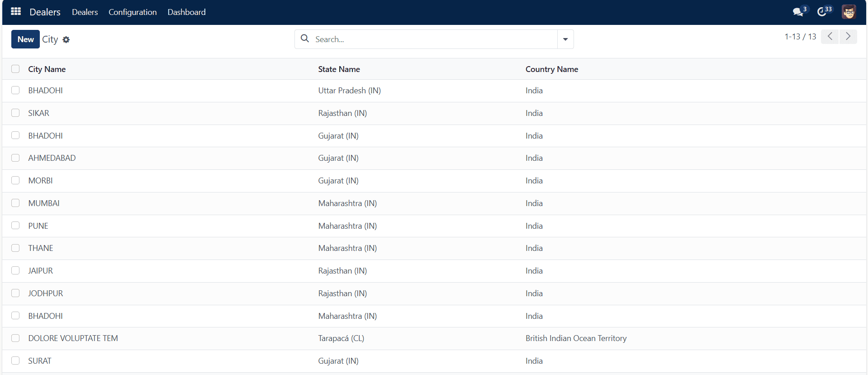Sort by Country Name column header
Screen dimensions: 868x375
pos(552,69)
